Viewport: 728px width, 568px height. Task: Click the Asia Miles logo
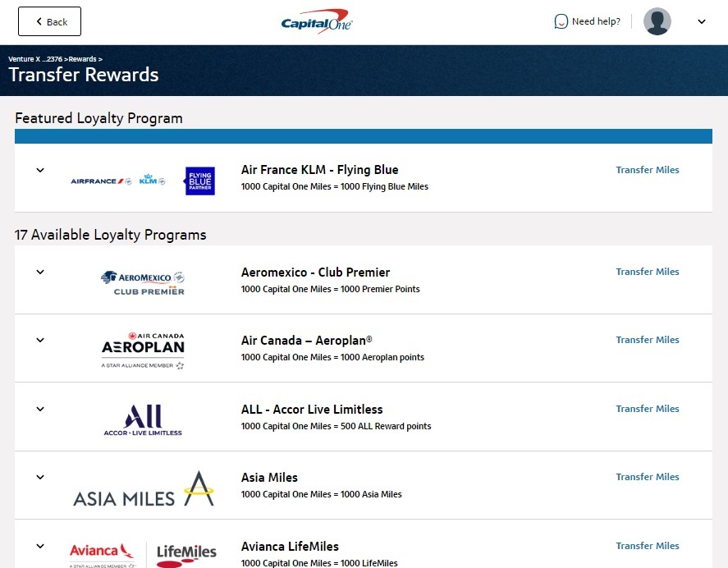coord(144,488)
